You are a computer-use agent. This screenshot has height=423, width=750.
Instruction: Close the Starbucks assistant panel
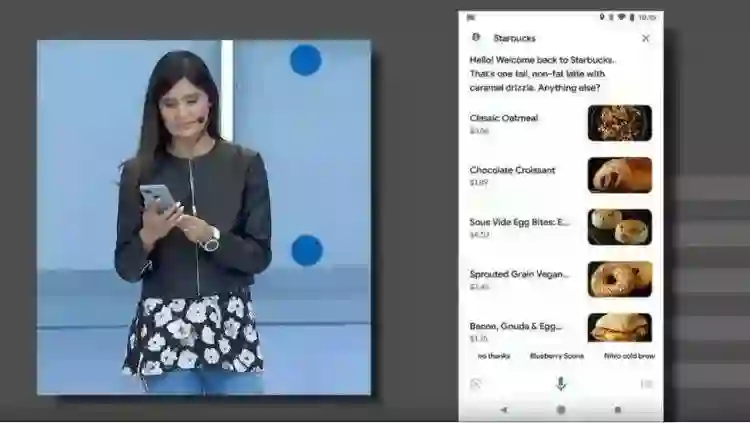(646, 38)
